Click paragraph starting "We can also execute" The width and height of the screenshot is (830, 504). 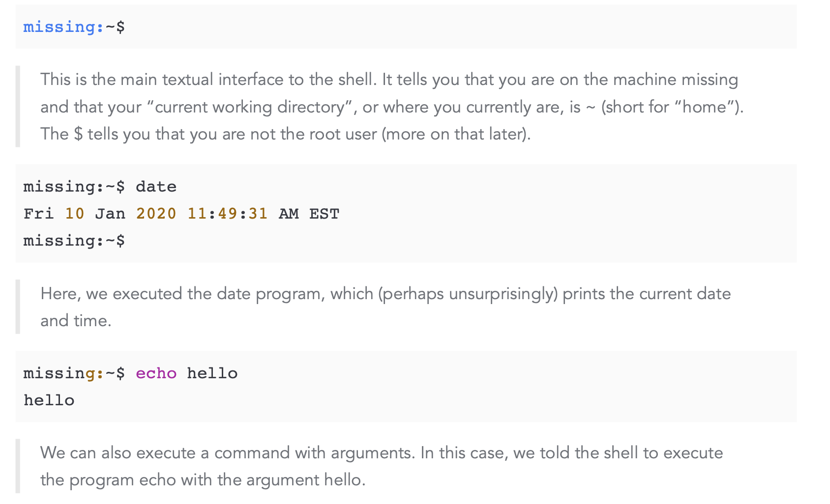[382, 466]
